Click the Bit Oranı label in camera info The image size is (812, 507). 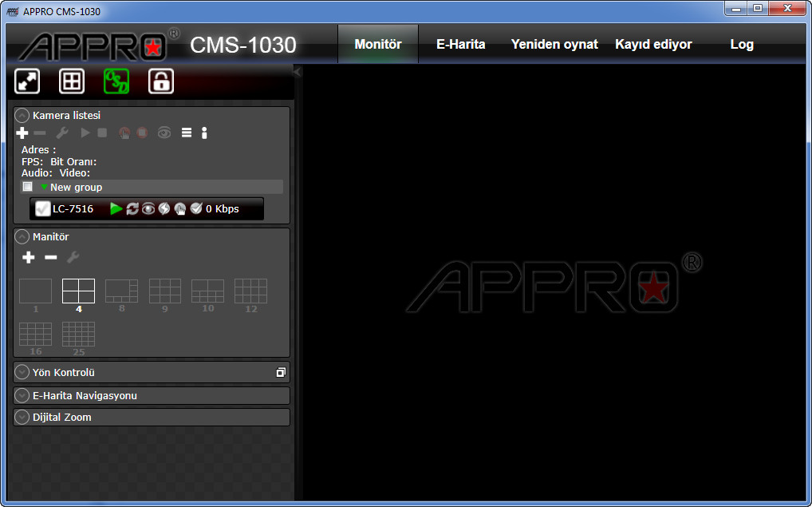pos(73,162)
